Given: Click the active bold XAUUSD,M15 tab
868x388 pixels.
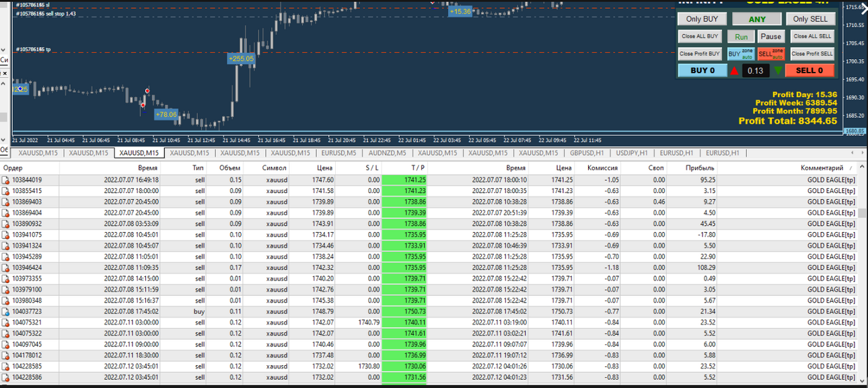Looking at the screenshot, I should pos(139,153).
